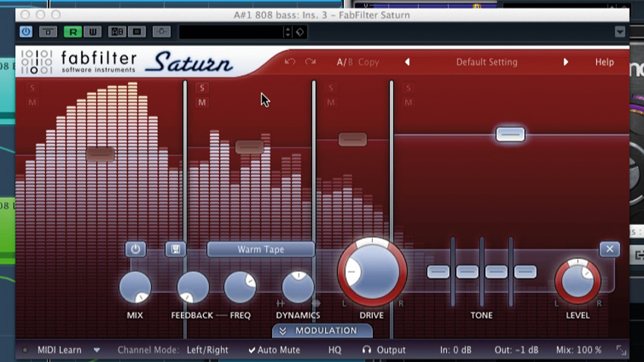Solo the second band with S
Image resolution: width=644 pixels, height=362 pixels.
point(202,88)
